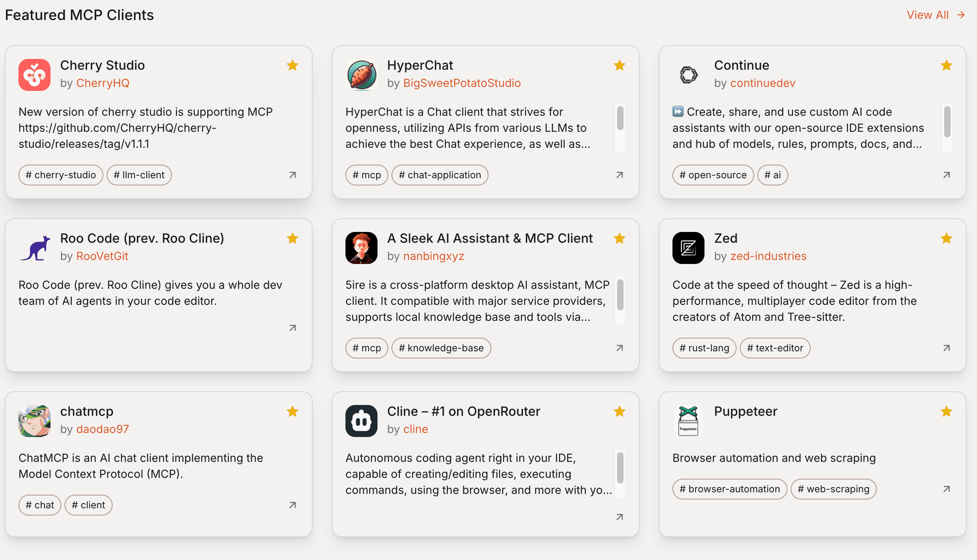
Task: Click the right arrow beside View All
Action: [x=961, y=15]
